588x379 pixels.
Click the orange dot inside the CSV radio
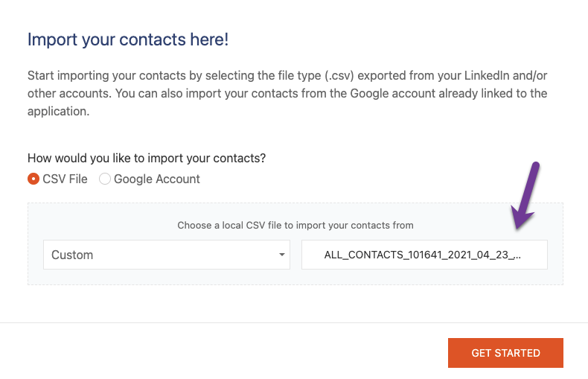point(33,179)
